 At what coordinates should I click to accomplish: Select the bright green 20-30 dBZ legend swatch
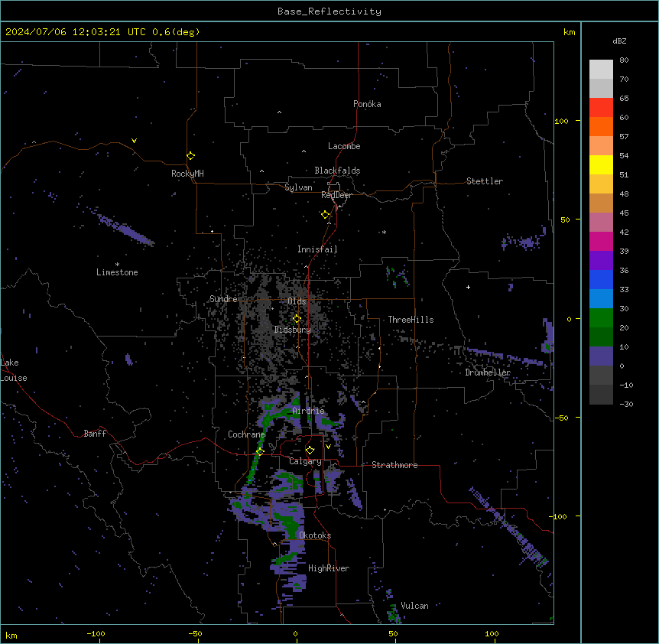pyautogui.click(x=601, y=318)
